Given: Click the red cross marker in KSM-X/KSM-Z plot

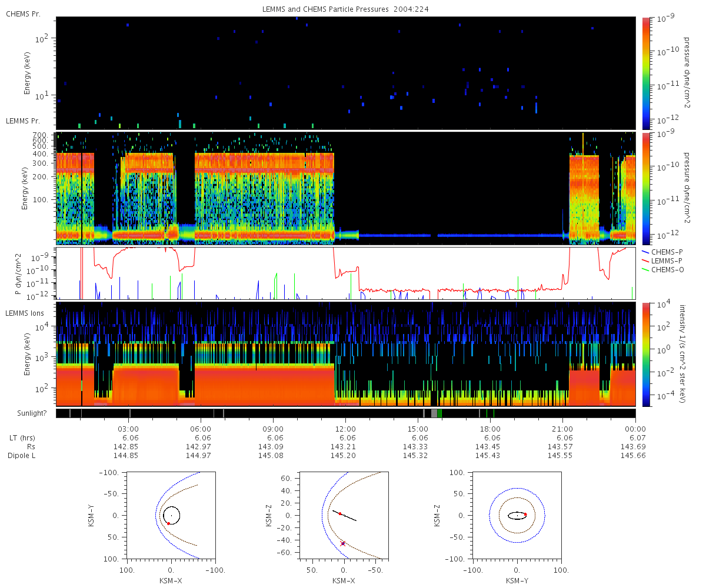Looking at the screenshot, I should coord(343,543).
